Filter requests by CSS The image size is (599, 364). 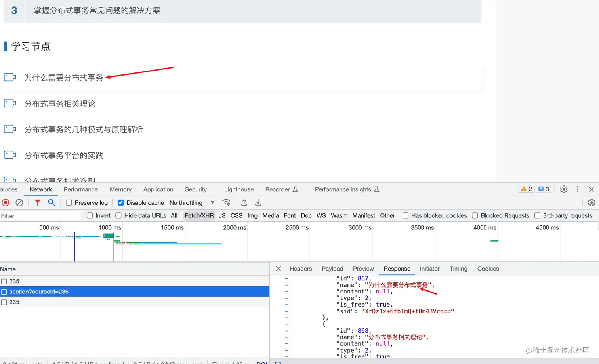pyautogui.click(x=237, y=215)
